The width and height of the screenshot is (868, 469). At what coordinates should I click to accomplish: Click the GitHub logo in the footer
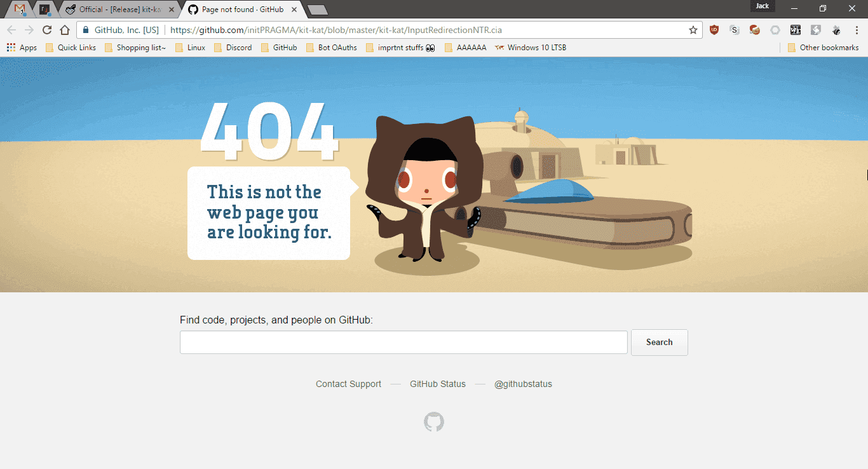tap(434, 422)
